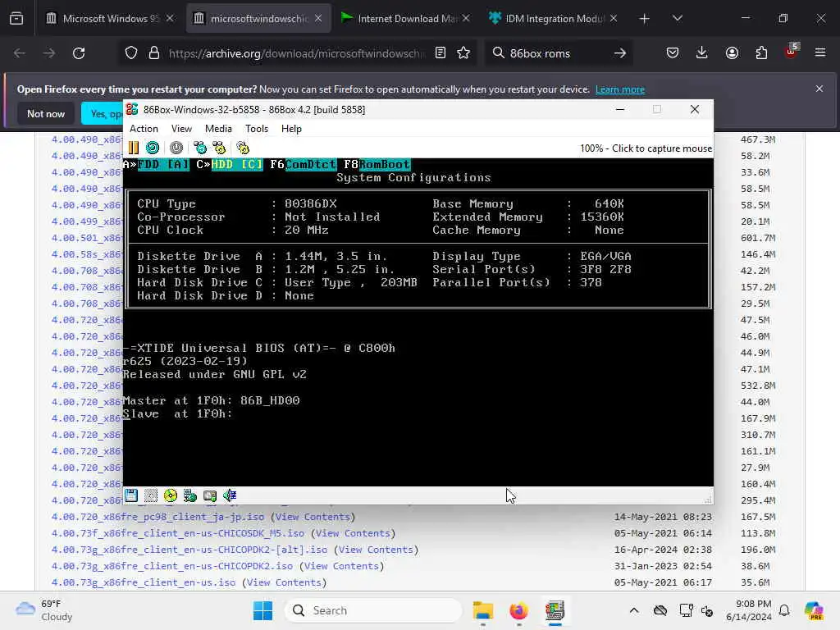
Task: Open the Media menu in 86Box
Action: (218, 129)
